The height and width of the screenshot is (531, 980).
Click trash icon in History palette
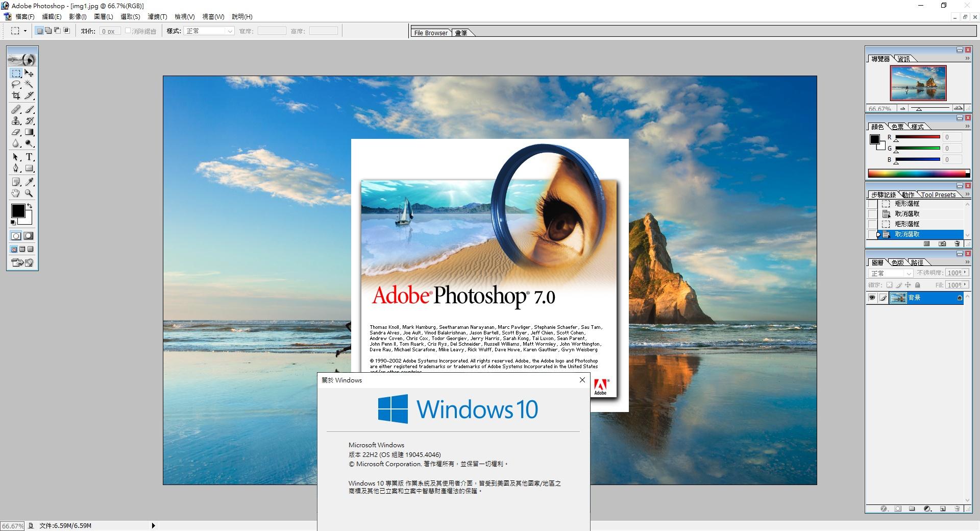coord(957,244)
